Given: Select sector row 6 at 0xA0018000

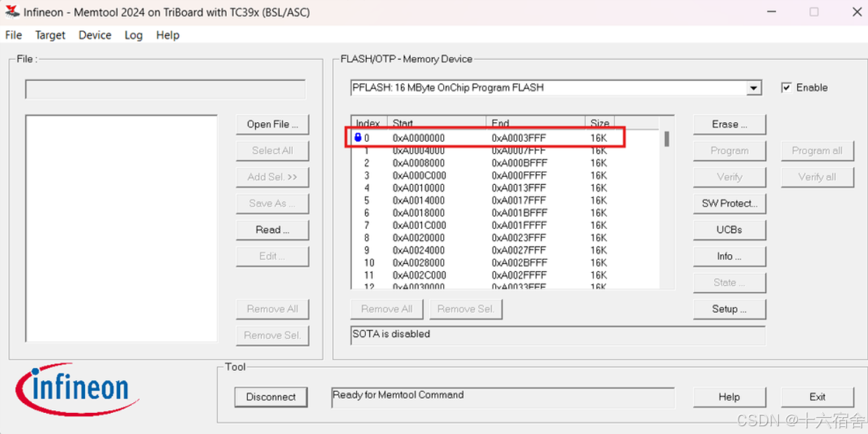Looking at the screenshot, I should 506,213.
